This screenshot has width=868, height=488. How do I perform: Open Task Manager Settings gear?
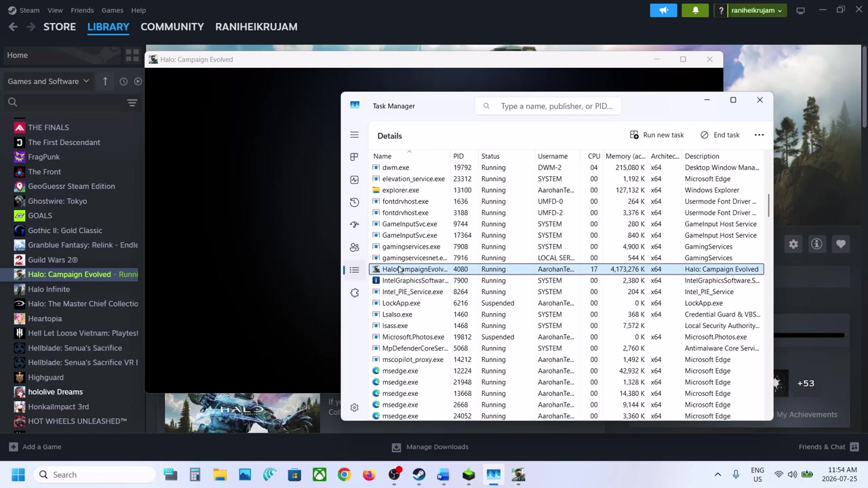(x=354, y=407)
